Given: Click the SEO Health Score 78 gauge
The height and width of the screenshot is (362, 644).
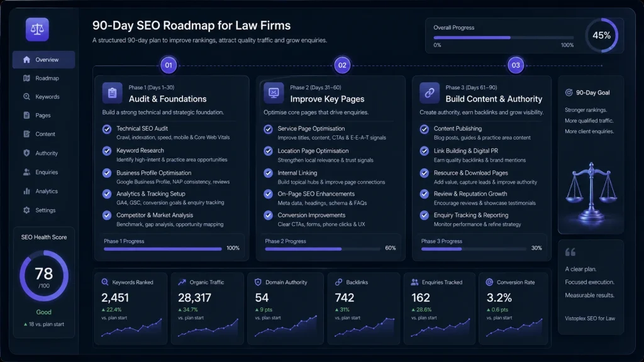Looking at the screenshot, I should coord(44,276).
